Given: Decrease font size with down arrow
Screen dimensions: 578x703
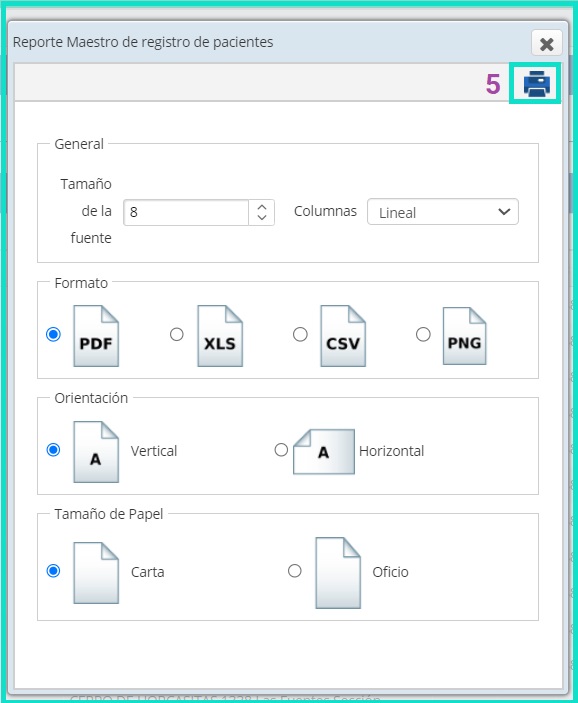Looking at the screenshot, I should [x=262, y=217].
